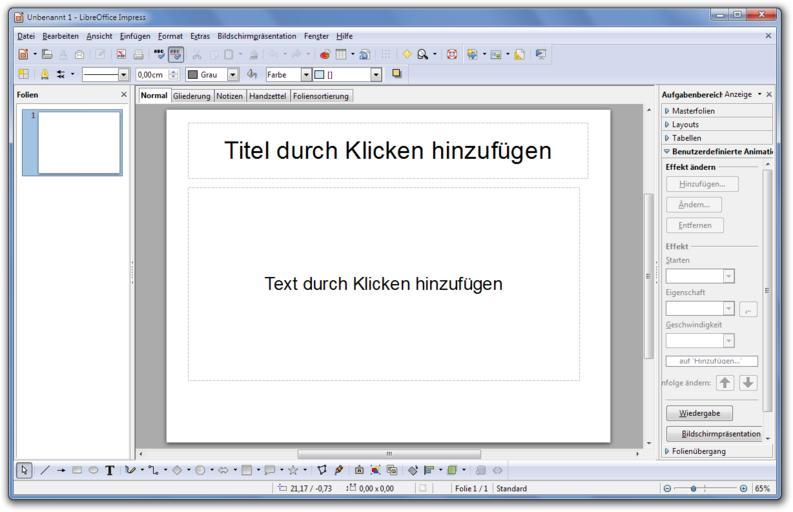793x512 pixels.
Task: Switch to the Gliederung tab
Action: 192,96
